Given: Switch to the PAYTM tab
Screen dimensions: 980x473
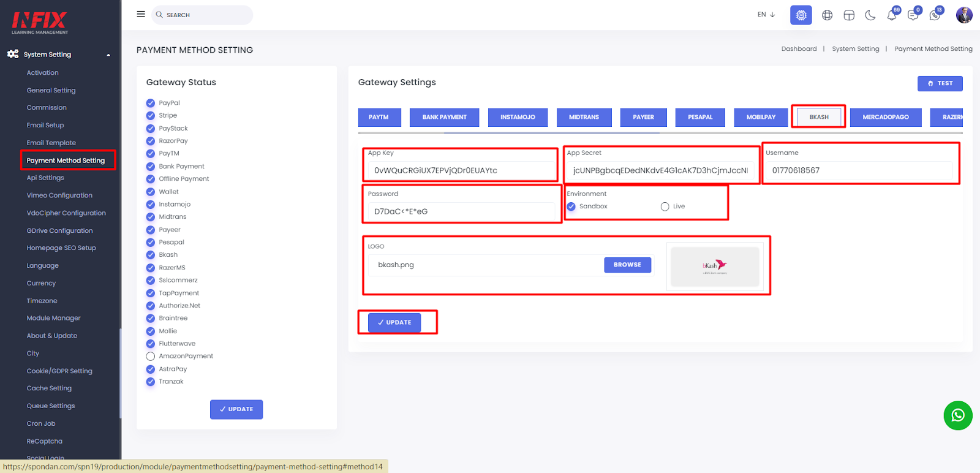Looking at the screenshot, I should [x=379, y=117].
